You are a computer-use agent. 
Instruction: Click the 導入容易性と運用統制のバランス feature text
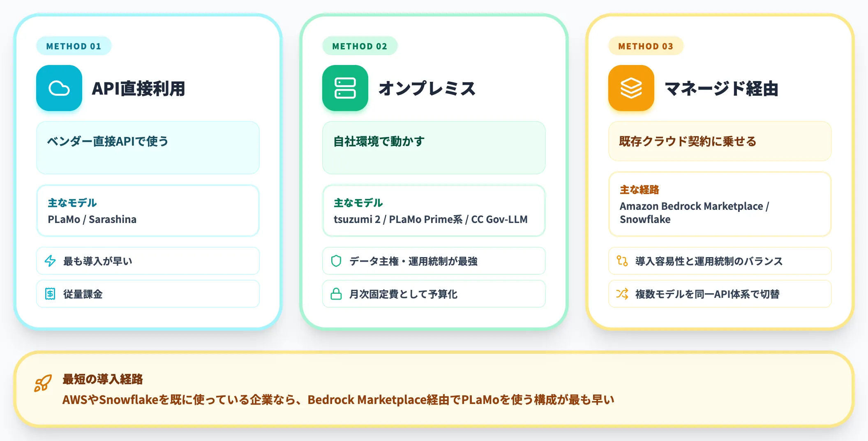click(x=709, y=261)
